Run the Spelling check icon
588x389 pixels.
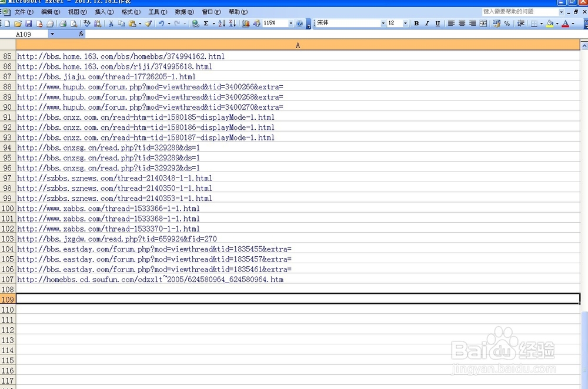(87, 24)
